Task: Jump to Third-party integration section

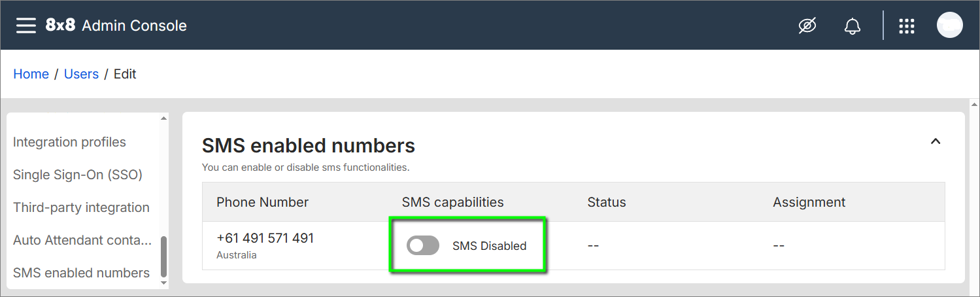Action: pyautogui.click(x=81, y=207)
